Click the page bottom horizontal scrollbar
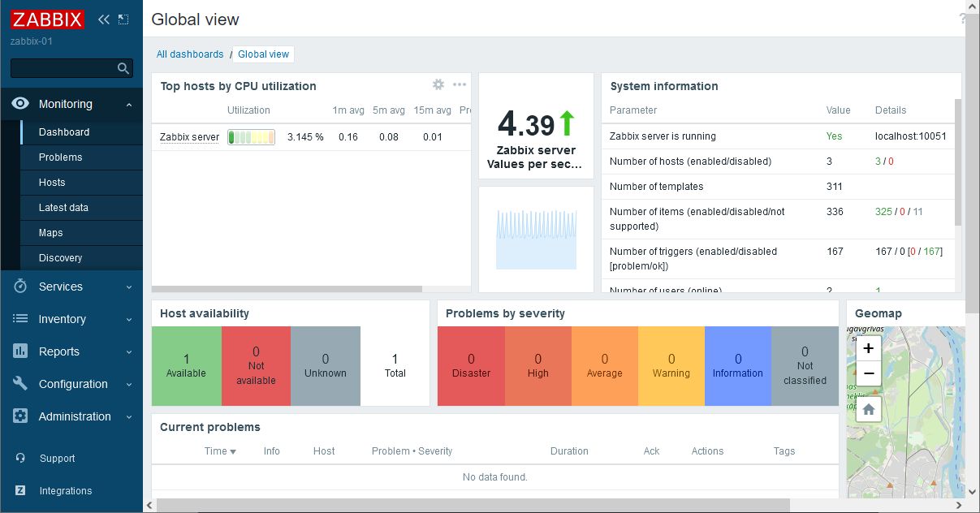Viewport: 980px width, 513px height. coord(473,506)
